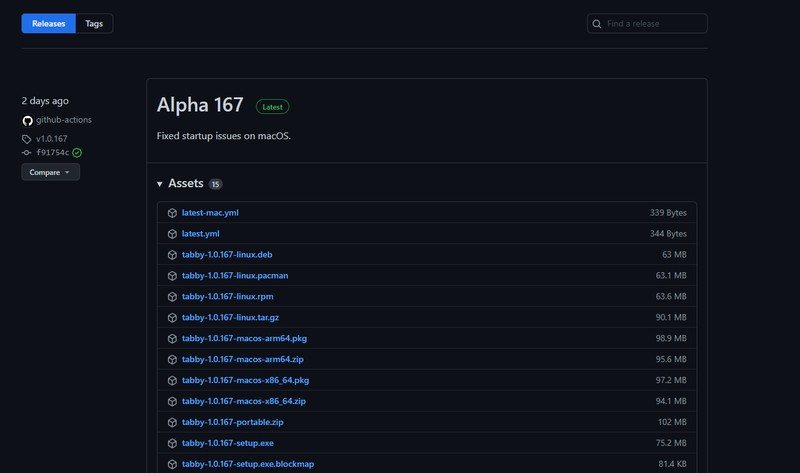Download tabby-1.0.167-setup.exe.blockmap file
This screenshot has height=473, width=800.
248,464
